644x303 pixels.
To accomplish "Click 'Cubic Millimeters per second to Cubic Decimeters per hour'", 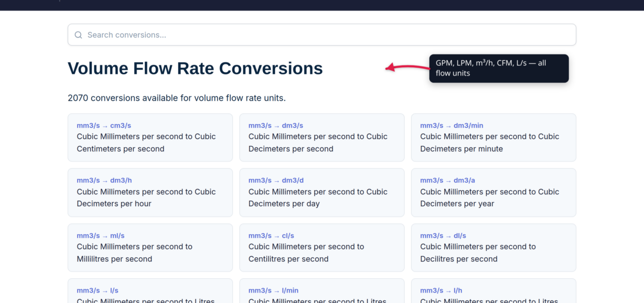I will click(146, 198).
